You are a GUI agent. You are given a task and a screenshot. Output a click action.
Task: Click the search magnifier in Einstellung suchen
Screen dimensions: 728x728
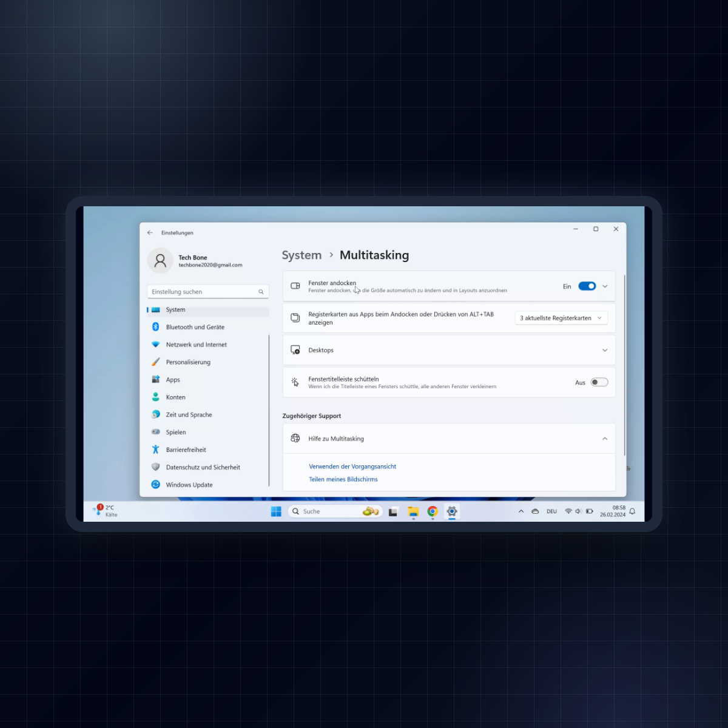[x=261, y=292]
